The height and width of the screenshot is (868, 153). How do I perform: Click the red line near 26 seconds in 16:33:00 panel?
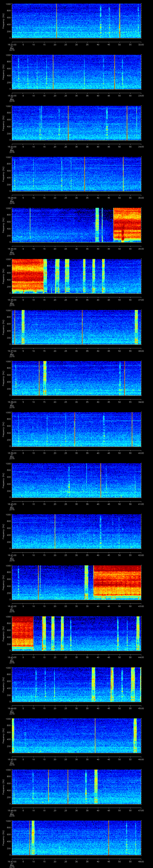pyautogui.click(x=68, y=123)
